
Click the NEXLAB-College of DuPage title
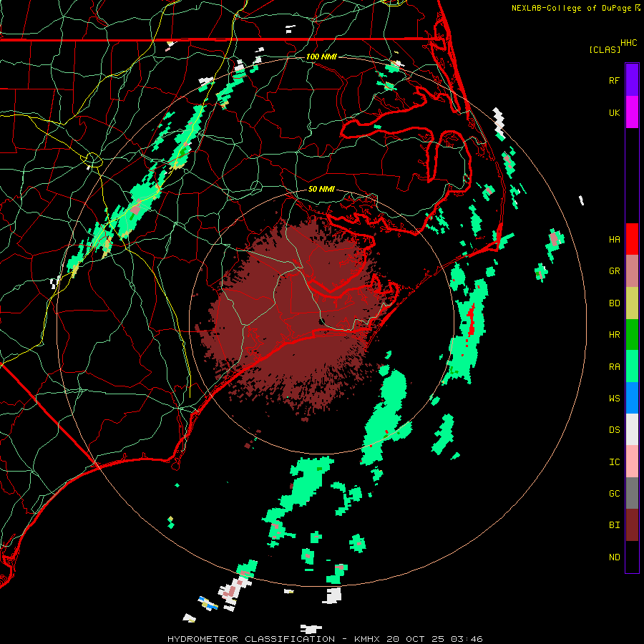571,8
